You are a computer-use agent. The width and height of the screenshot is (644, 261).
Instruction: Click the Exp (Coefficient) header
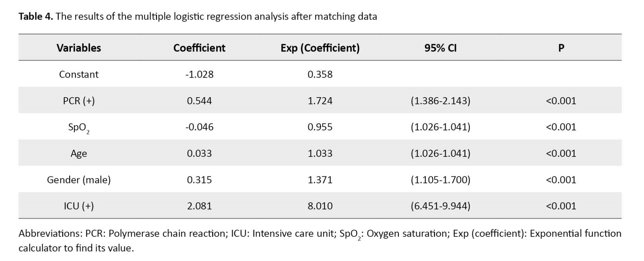click(x=320, y=48)
